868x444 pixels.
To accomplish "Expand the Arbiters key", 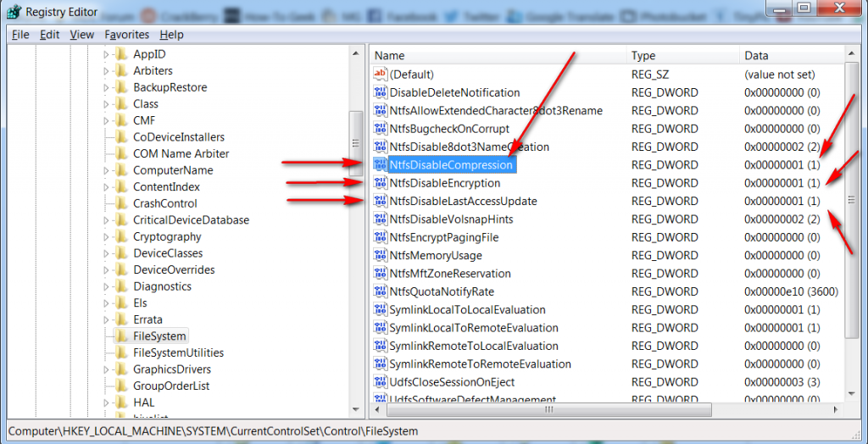I will click(107, 71).
